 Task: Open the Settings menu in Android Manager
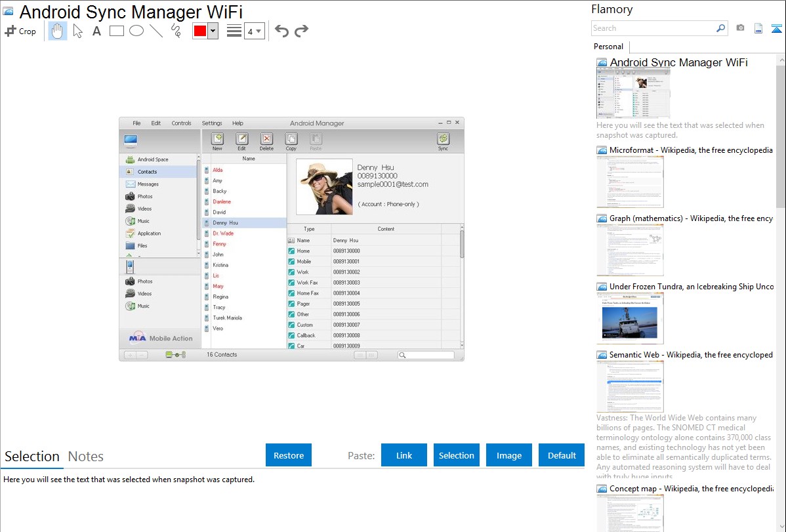[212, 123]
